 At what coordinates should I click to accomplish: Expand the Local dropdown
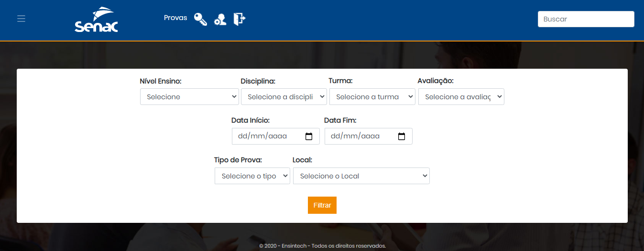(361, 176)
